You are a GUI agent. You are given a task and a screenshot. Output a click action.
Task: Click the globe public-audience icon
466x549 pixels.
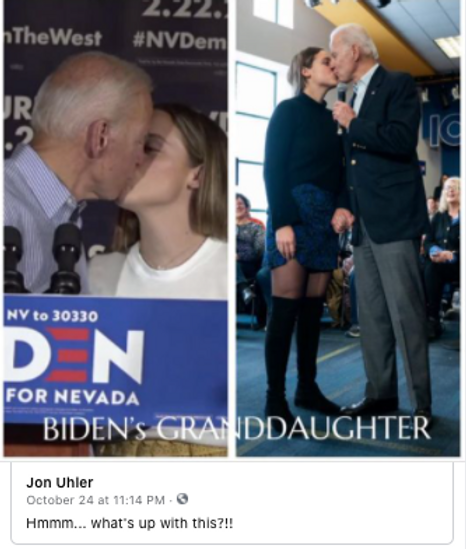coord(182,499)
